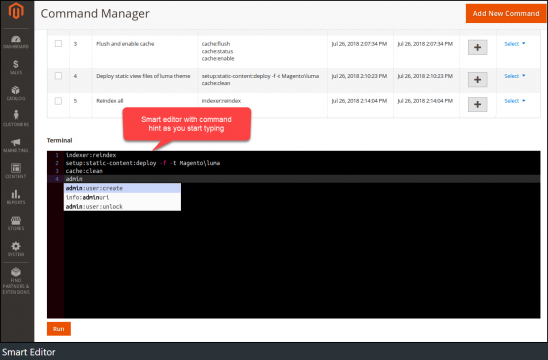The height and width of the screenshot is (360, 548).
Task: Click plus button for Flush and enable cache
Action: [x=477, y=48]
